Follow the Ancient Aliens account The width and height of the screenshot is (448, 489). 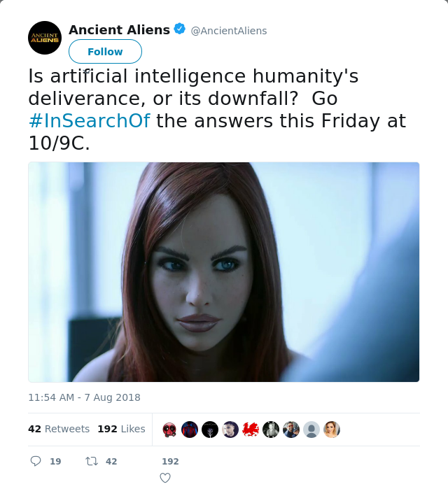(x=105, y=52)
